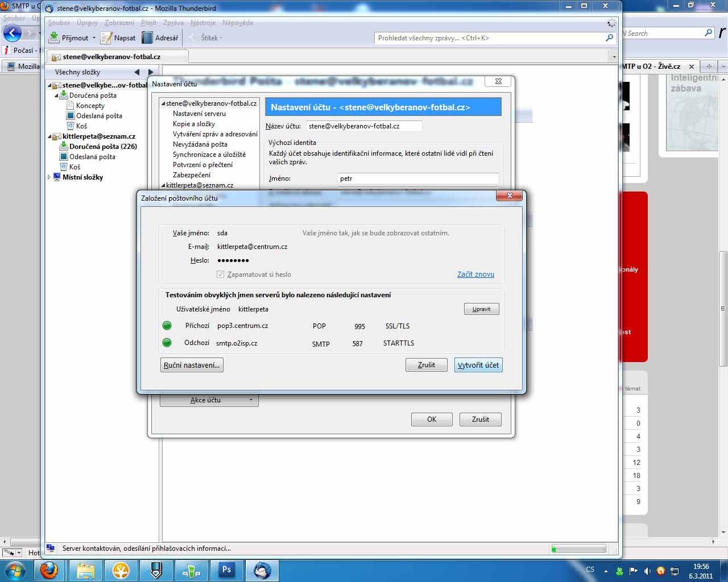Select Nevyžádaná pošta settings item
728x582 pixels.
click(200, 144)
